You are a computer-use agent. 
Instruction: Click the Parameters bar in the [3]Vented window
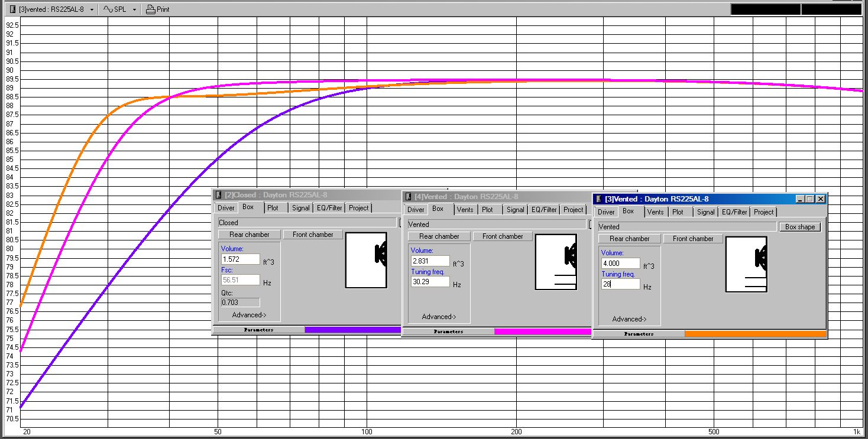pyautogui.click(x=639, y=334)
